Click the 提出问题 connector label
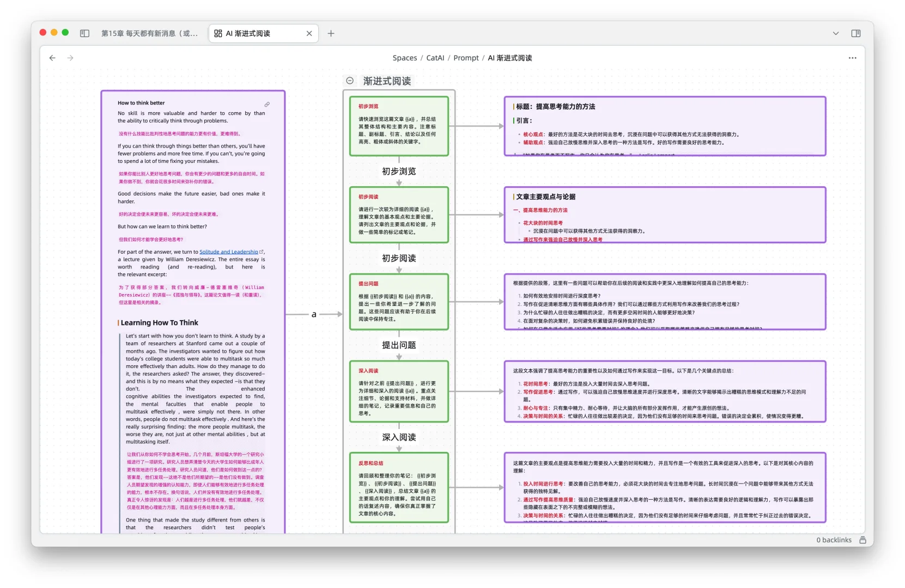905x588 pixels. [x=399, y=345]
